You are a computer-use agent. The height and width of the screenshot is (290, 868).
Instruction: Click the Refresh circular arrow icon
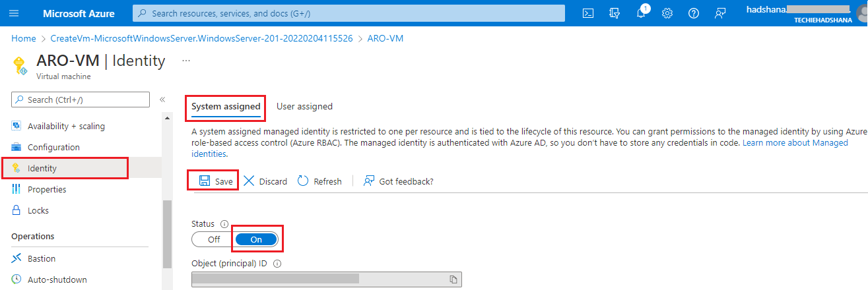click(303, 181)
